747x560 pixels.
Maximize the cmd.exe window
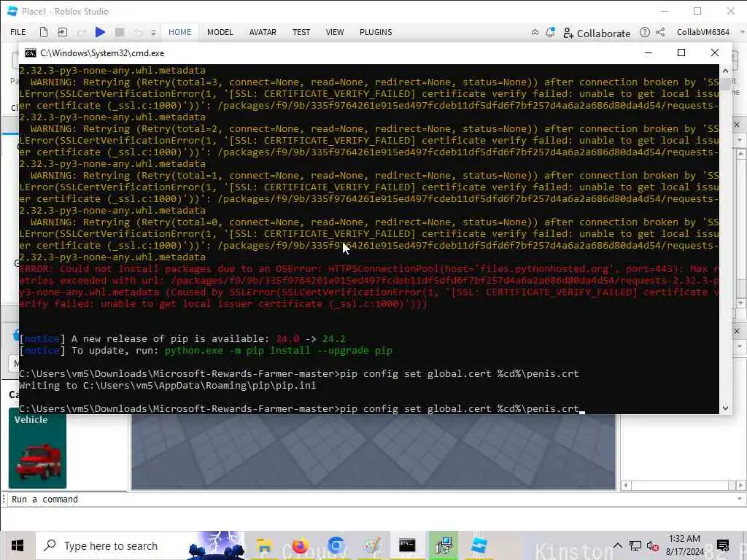coord(681,52)
